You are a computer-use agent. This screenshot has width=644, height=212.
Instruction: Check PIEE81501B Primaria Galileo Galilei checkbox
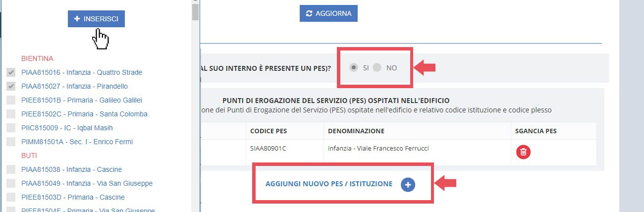point(10,100)
